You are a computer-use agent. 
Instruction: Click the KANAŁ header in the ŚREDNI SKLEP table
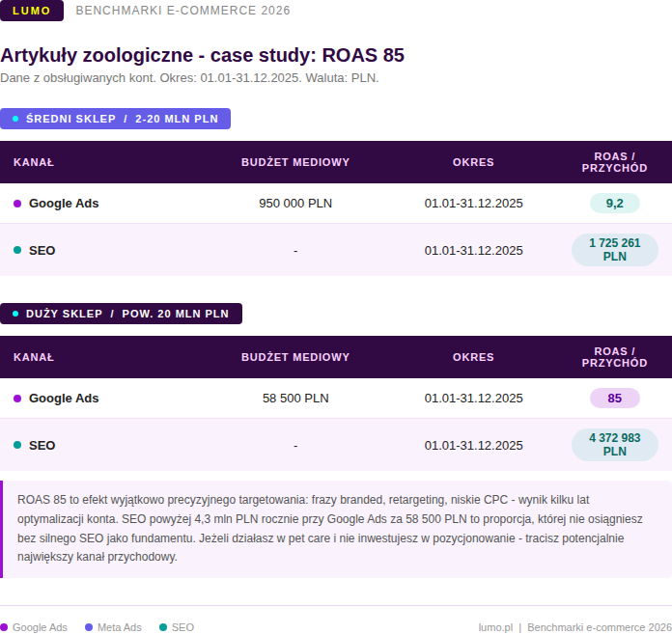click(x=34, y=162)
